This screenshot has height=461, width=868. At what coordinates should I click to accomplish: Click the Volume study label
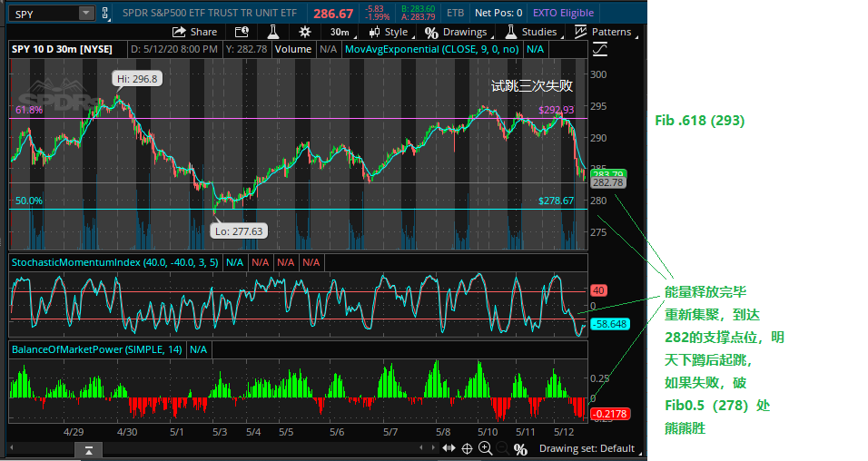pos(293,49)
